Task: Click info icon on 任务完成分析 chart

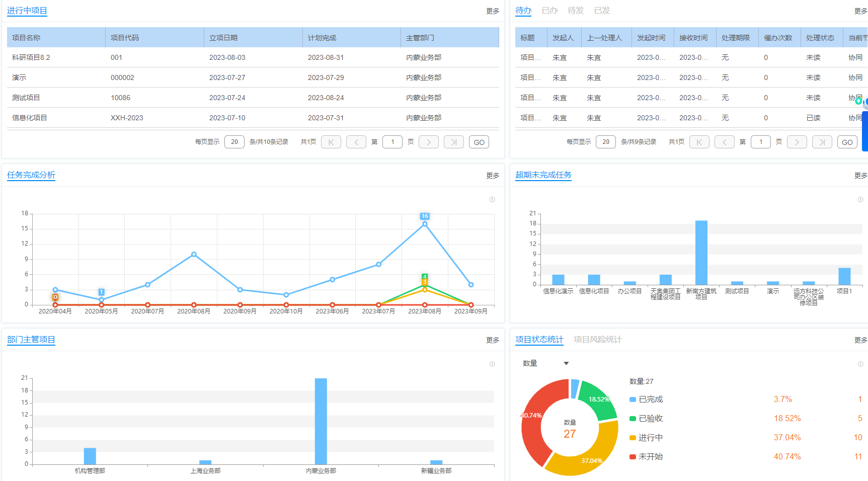Action: point(492,200)
